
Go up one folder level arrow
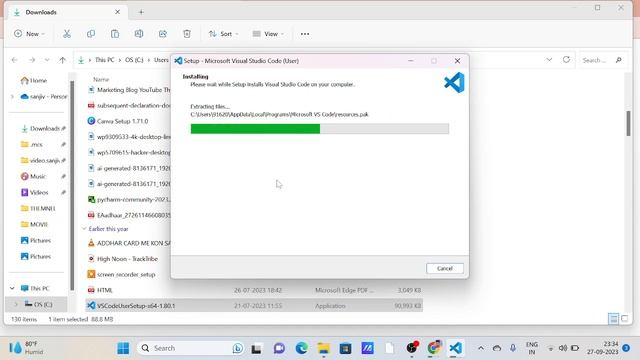[62, 60]
